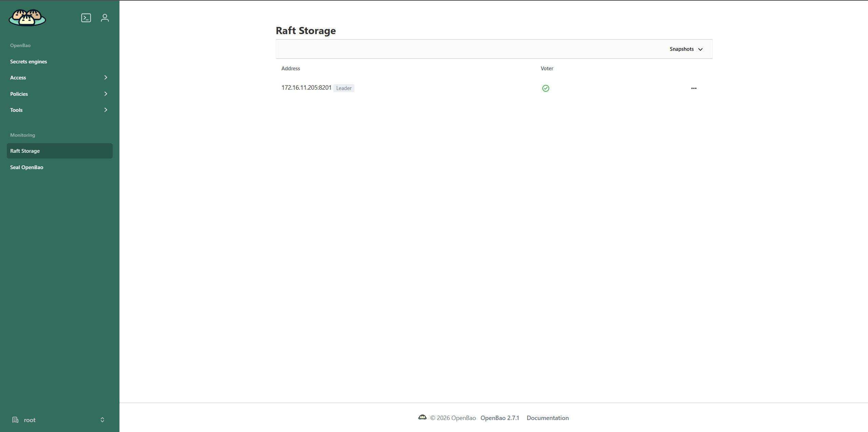The width and height of the screenshot is (868, 432).
Task: Click the © 2026 OpenBao copyright text
Action: 453,418
